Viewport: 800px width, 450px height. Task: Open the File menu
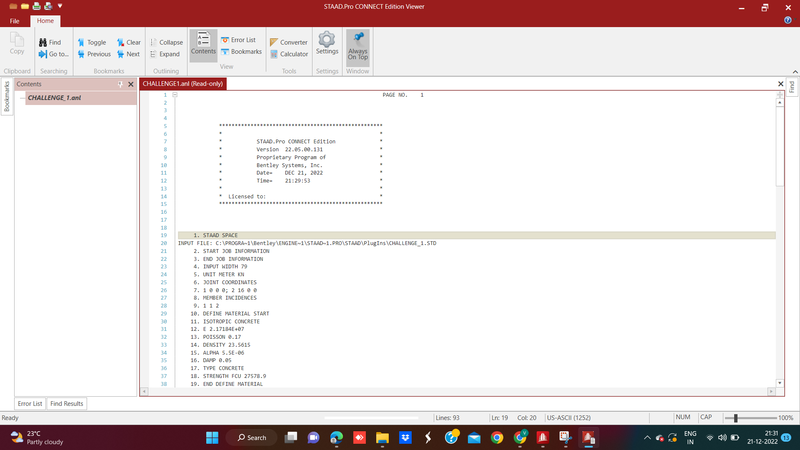(15, 21)
